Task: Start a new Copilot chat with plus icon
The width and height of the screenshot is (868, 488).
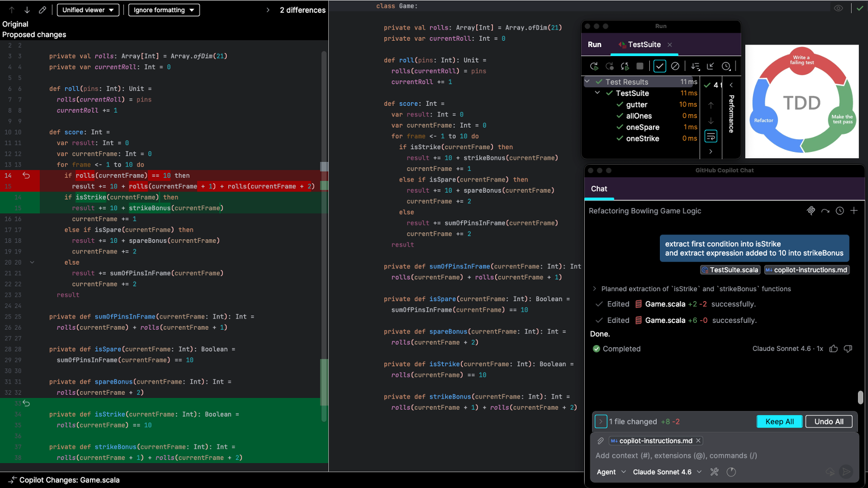Action: pyautogui.click(x=854, y=211)
